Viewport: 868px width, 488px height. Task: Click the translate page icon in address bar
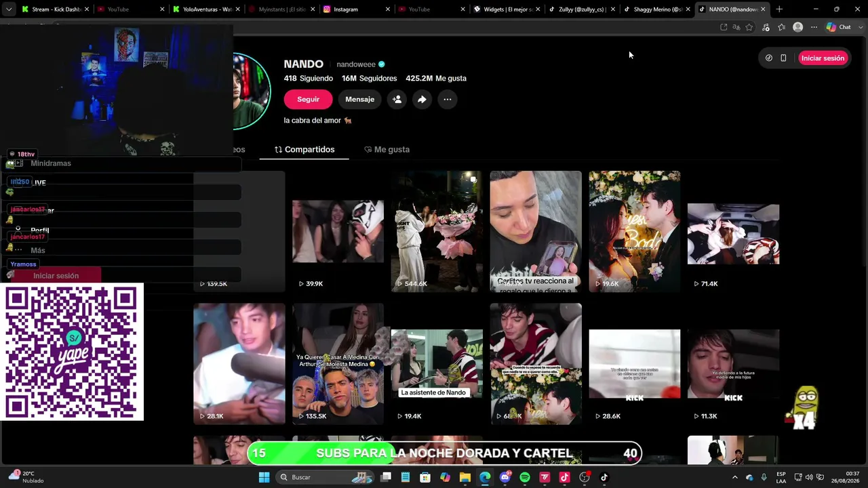pyautogui.click(x=736, y=27)
